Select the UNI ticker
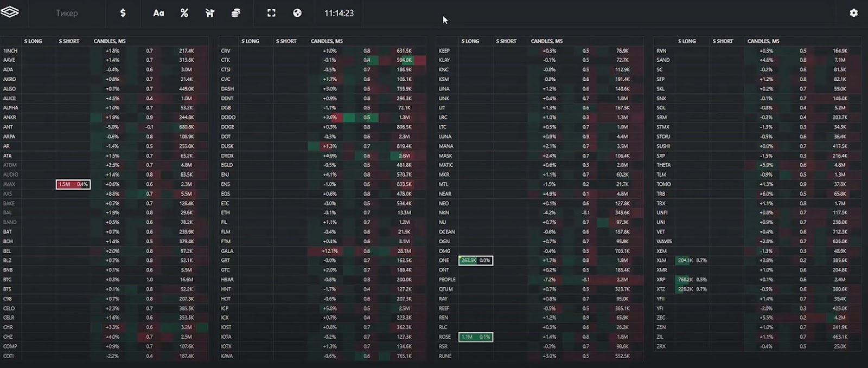 (x=660, y=222)
